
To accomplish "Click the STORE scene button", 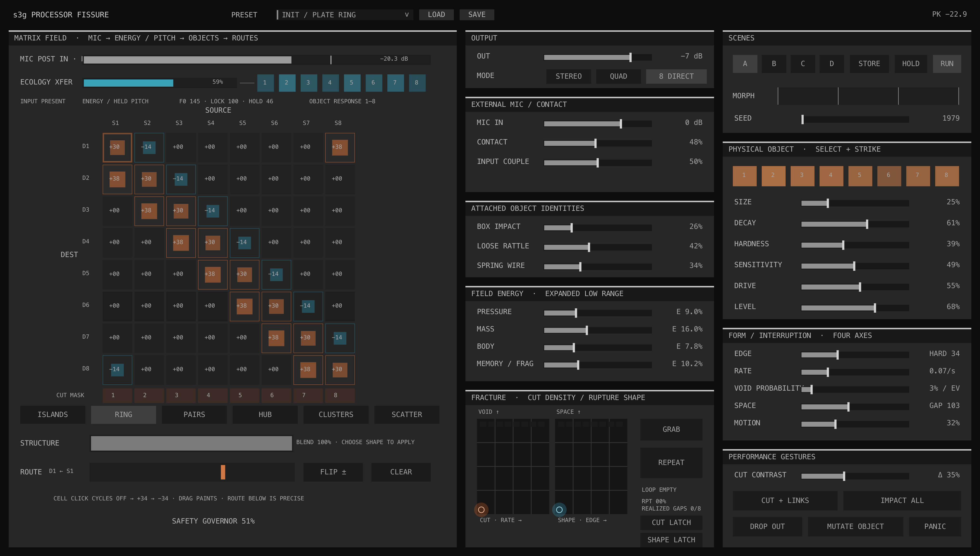I will pos(869,64).
